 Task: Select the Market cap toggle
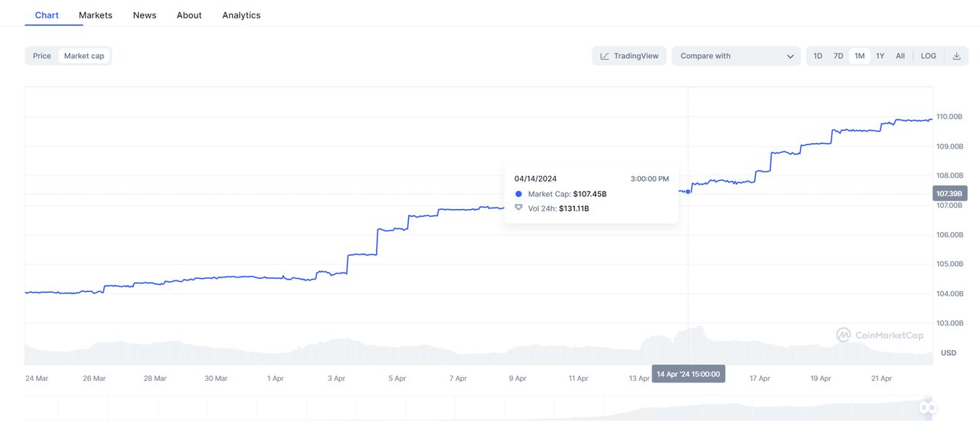coord(84,56)
